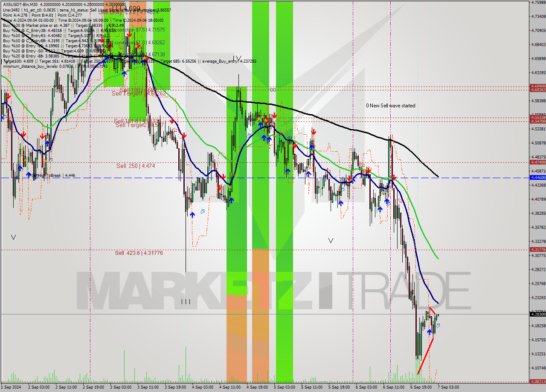Click the black long moving average end
This screenshot has height=392, width=546.
pyautogui.click(x=438, y=176)
